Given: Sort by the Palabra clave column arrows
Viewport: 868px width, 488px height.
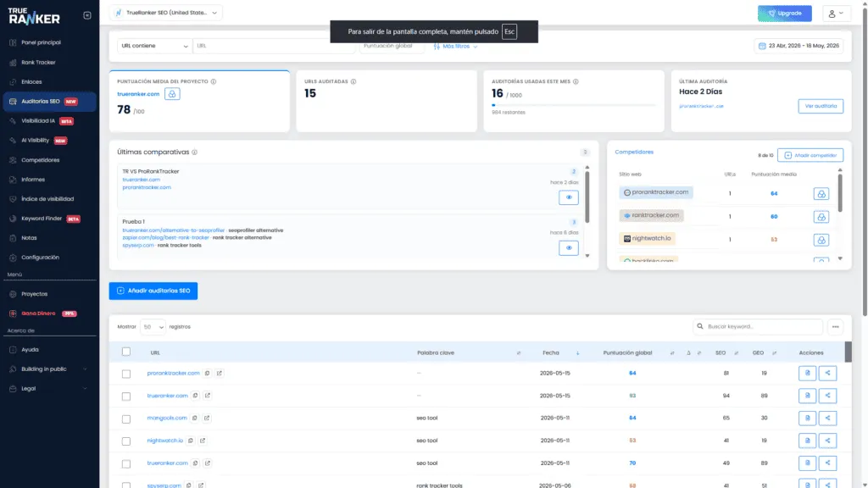Looking at the screenshot, I should 518,353.
